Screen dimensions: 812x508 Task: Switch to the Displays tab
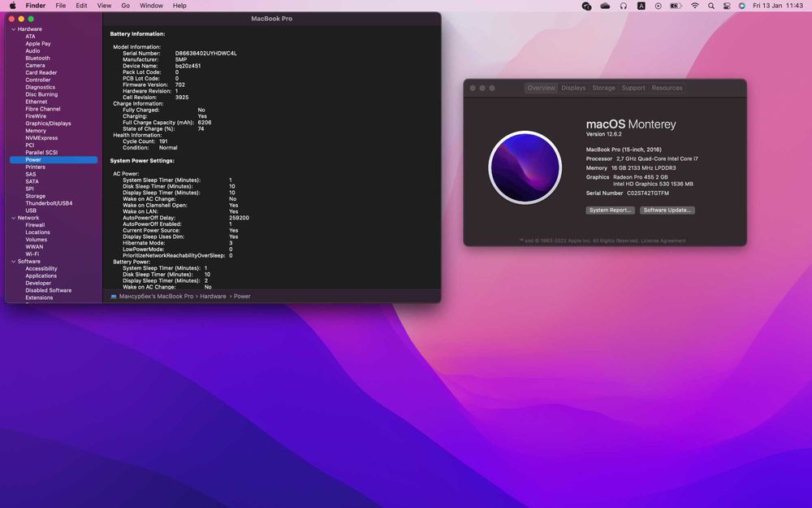click(573, 88)
